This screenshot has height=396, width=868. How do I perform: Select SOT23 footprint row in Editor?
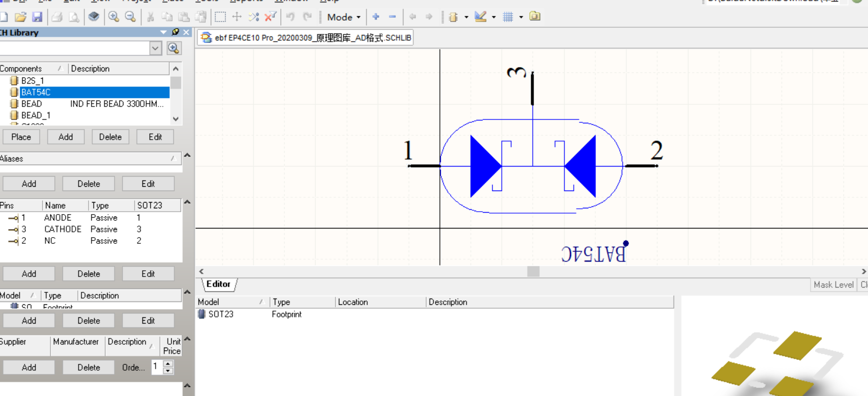tap(435, 314)
